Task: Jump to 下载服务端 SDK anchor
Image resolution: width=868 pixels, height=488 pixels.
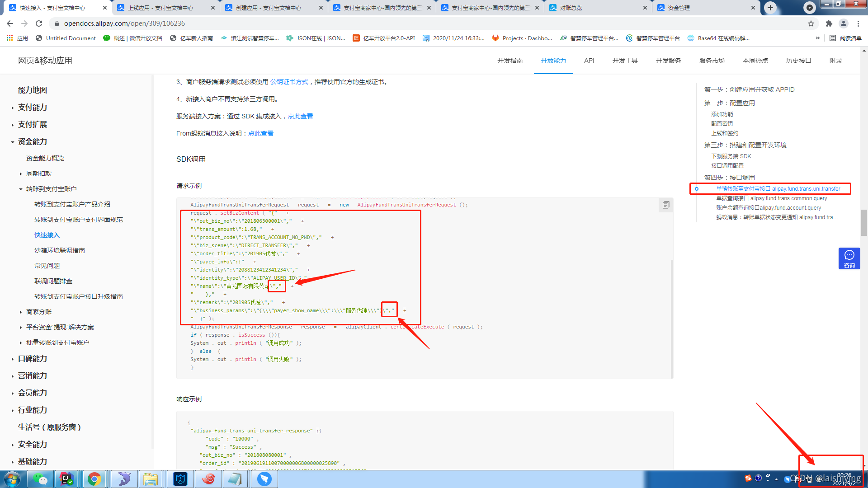Action: pyautogui.click(x=731, y=156)
